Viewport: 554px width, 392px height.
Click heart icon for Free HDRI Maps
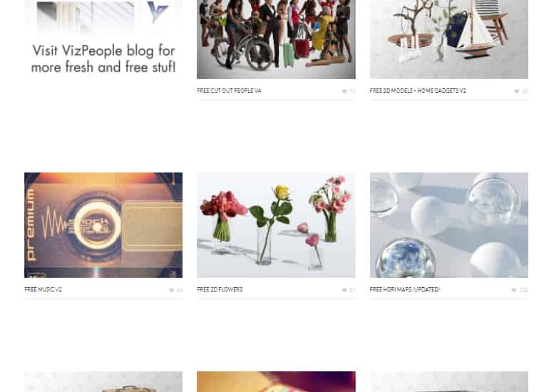[x=514, y=290]
